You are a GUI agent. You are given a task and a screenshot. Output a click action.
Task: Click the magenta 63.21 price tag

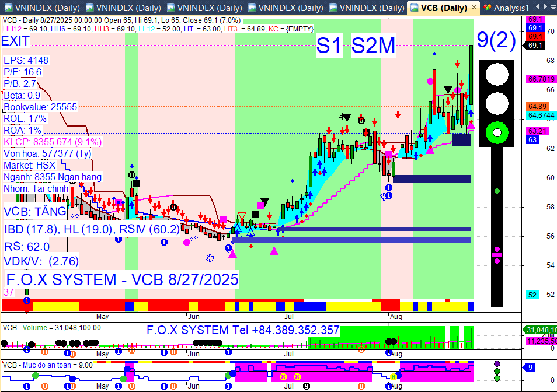(x=537, y=131)
